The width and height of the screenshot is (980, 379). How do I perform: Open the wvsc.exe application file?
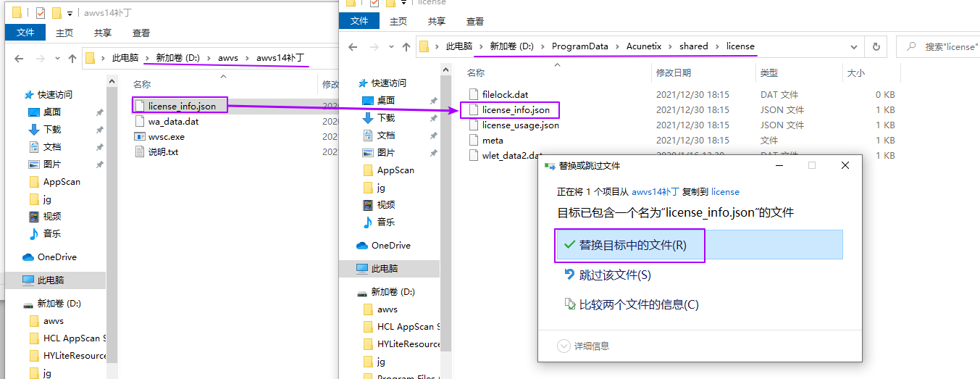coord(166,137)
